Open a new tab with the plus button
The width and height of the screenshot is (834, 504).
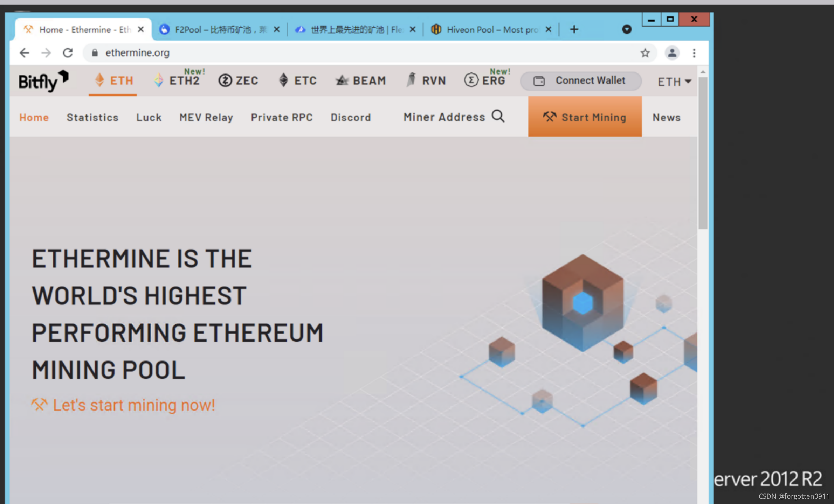(574, 29)
